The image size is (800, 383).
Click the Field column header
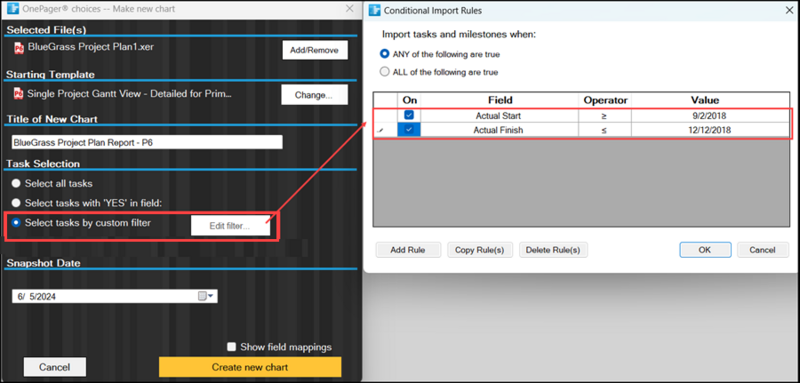tap(500, 100)
